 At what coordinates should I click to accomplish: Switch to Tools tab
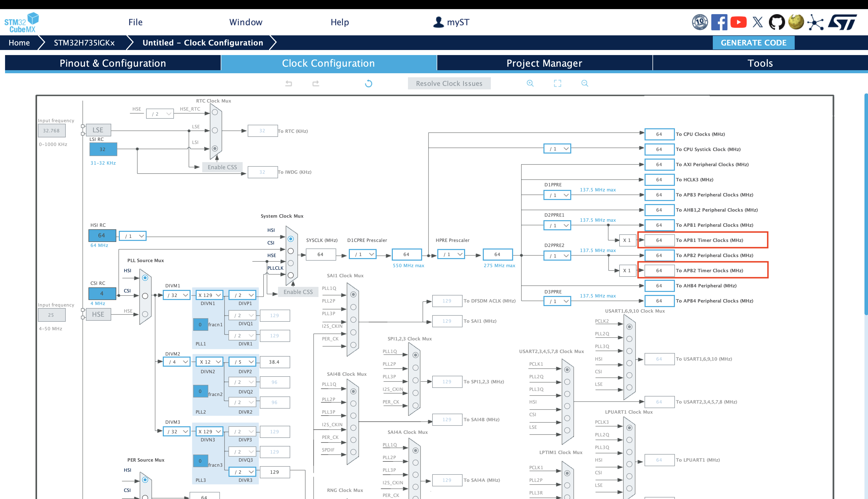760,63
